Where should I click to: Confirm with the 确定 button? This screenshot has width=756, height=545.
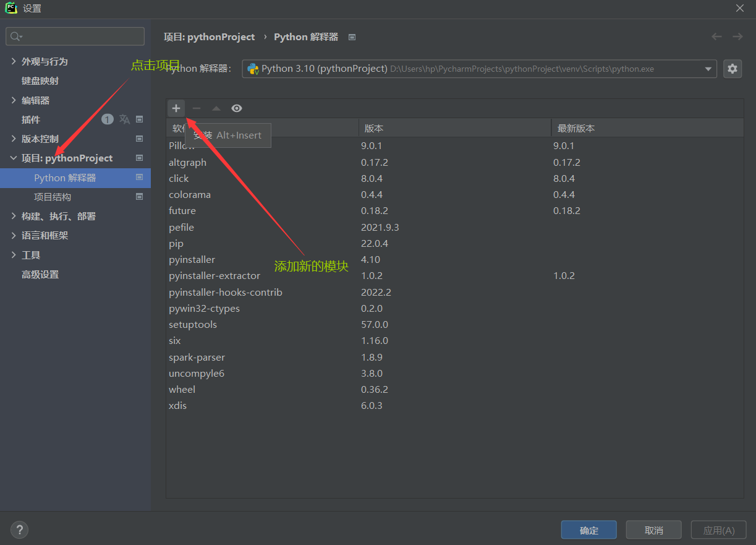(589, 530)
